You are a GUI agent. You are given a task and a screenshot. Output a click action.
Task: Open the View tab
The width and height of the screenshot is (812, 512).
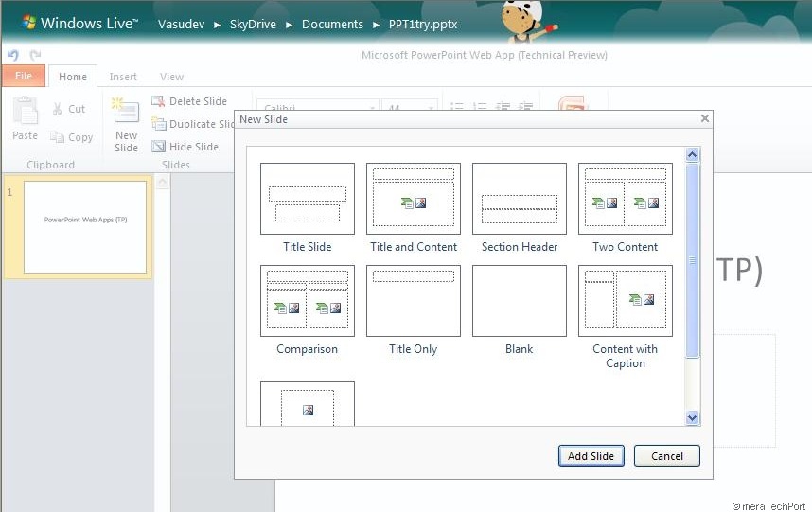[171, 77]
